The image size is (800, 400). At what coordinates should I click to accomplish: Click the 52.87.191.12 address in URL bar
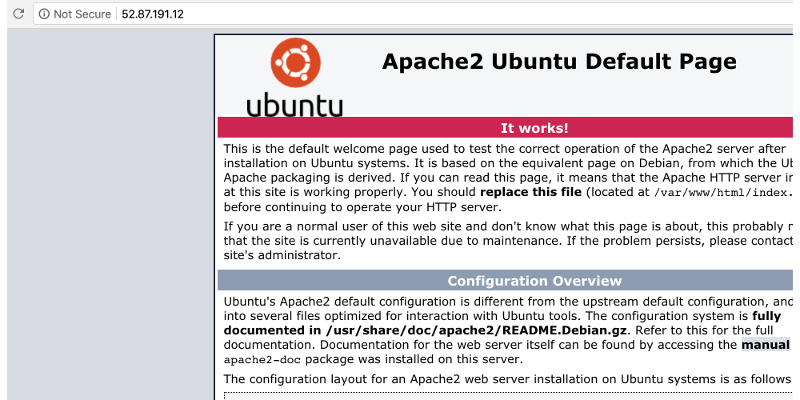pos(152,15)
